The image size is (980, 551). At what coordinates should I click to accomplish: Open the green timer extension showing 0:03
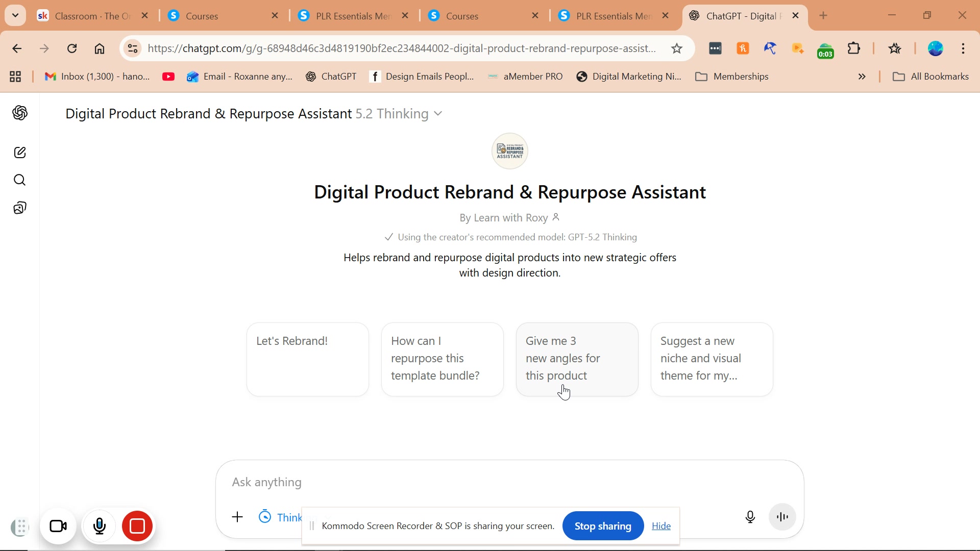[826, 51]
